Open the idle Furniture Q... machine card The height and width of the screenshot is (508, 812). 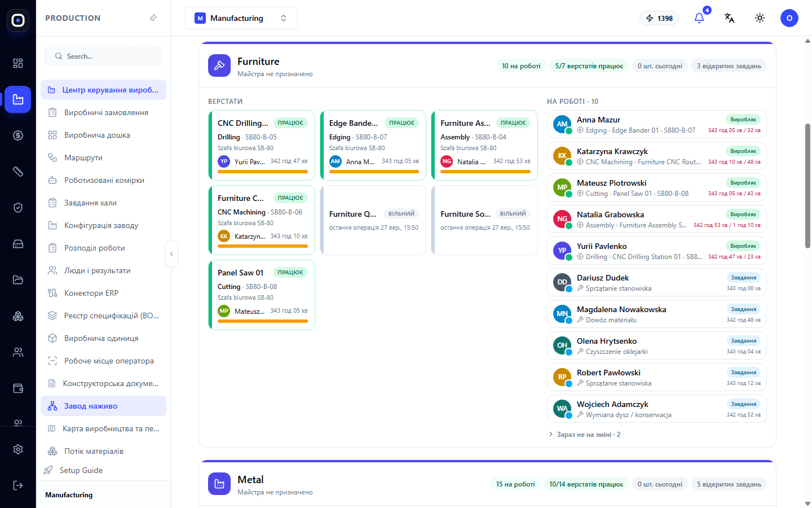click(373, 220)
